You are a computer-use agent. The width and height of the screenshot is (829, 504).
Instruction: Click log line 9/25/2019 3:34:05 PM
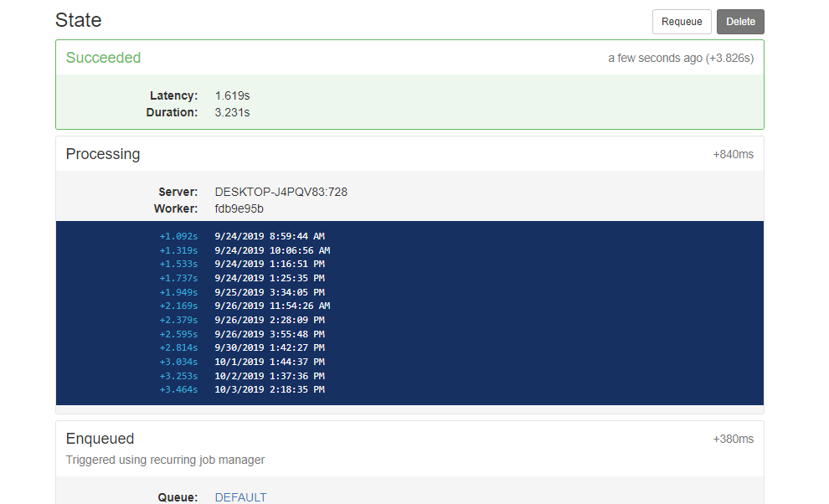270,292
